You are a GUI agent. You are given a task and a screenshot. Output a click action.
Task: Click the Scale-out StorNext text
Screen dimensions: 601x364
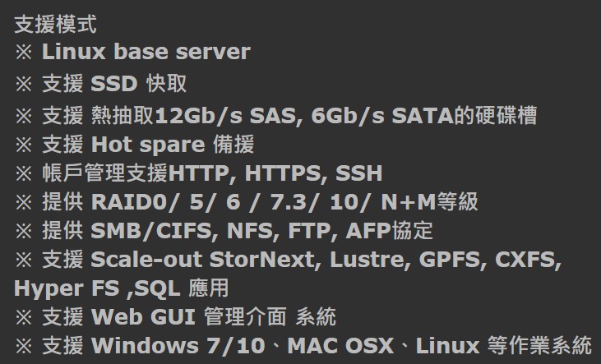pyautogui.click(x=203, y=260)
